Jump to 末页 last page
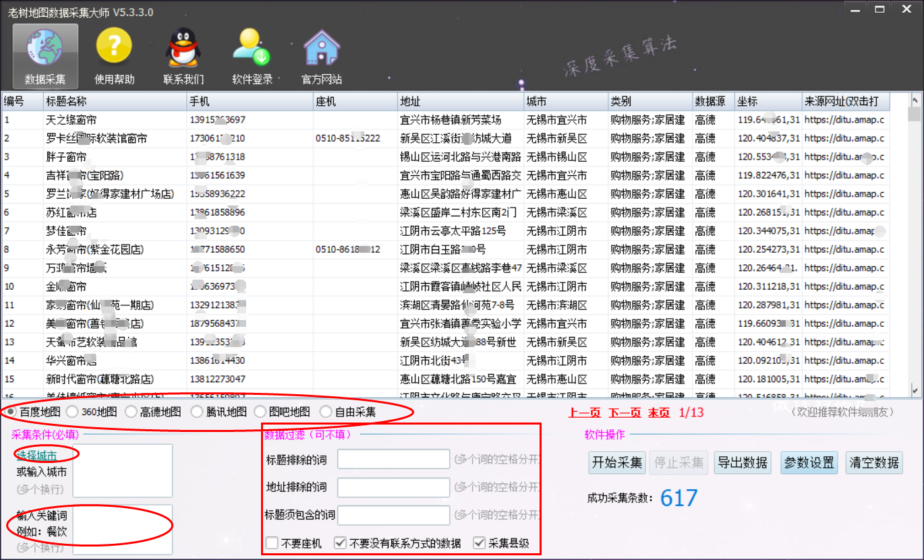This screenshot has width=924, height=560. (x=659, y=412)
